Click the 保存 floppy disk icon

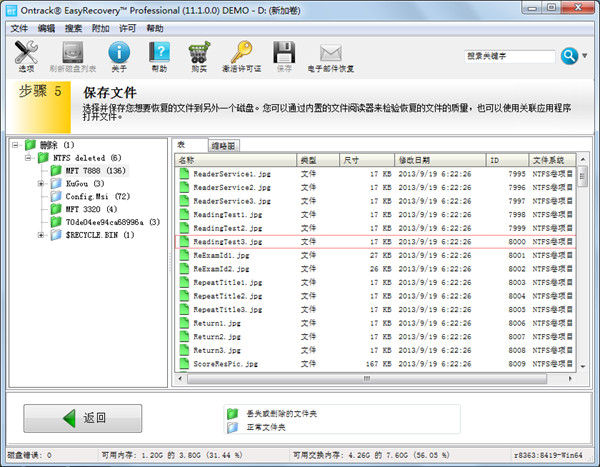[x=284, y=56]
